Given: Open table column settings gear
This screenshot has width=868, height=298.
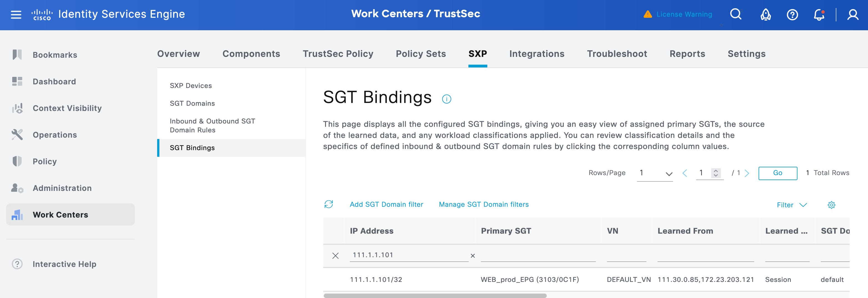Looking at the screenshot, I should [x=831, y=205].
